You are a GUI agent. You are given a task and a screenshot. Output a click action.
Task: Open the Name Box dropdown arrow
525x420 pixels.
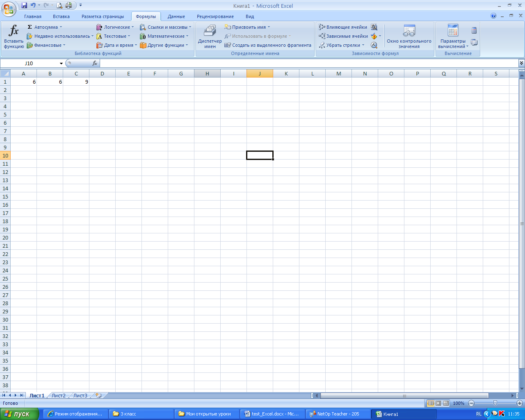(61, 64)
